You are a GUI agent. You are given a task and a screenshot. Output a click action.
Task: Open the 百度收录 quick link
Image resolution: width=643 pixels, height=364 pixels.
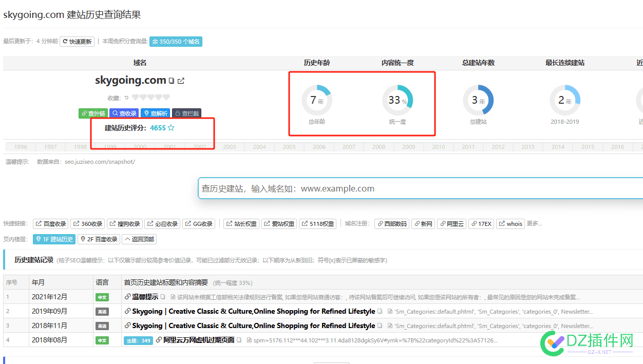point(50,224)
